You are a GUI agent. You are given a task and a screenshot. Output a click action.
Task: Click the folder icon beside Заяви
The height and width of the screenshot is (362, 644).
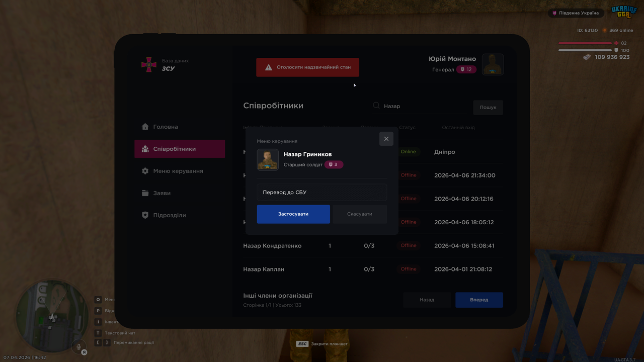click(145, 193)
